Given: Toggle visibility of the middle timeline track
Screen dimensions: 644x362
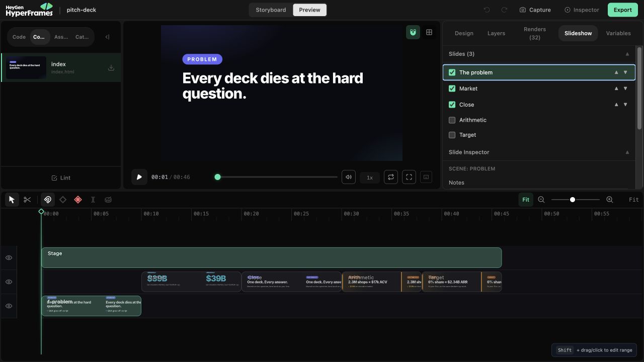Looking at the screenshot, I should (x=9, y=282).
